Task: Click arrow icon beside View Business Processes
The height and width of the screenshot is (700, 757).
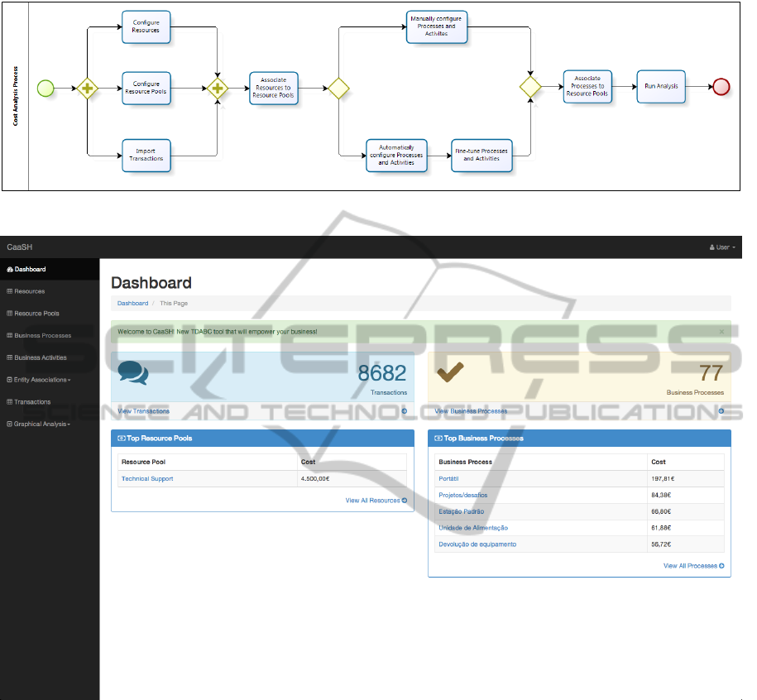Action: tap(721, 410)
